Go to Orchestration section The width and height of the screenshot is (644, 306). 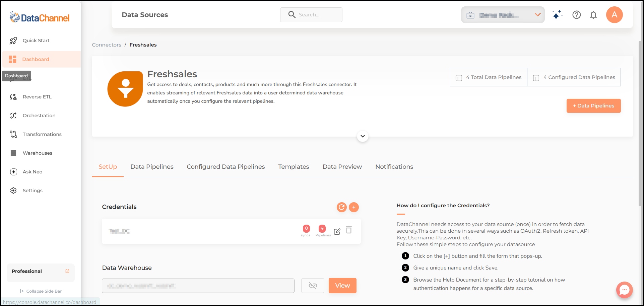39,116
